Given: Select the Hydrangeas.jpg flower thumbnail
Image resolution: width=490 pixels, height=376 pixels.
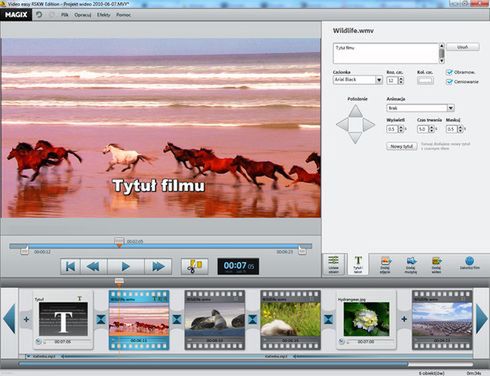Looking at the screenshot, I should tap(366, 319).
